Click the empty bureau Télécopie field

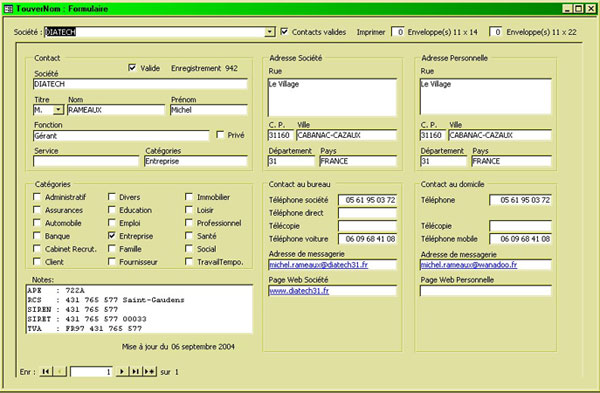[367, 226]
